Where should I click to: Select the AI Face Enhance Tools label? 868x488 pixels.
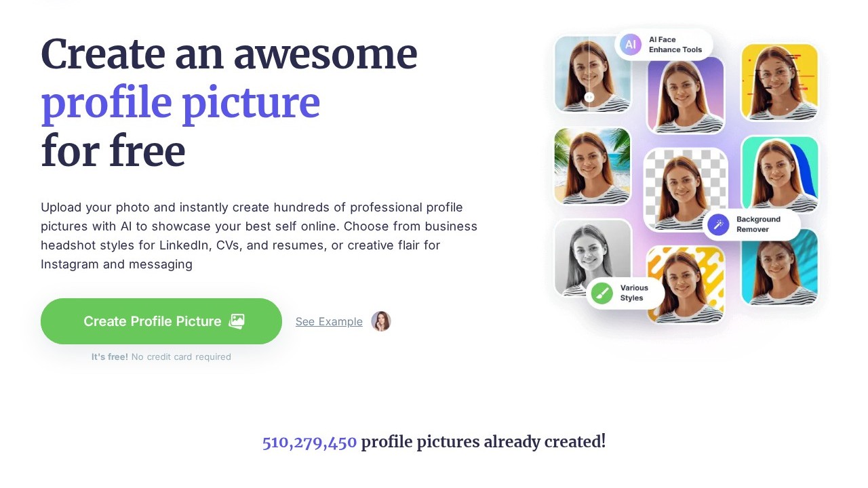675,45
